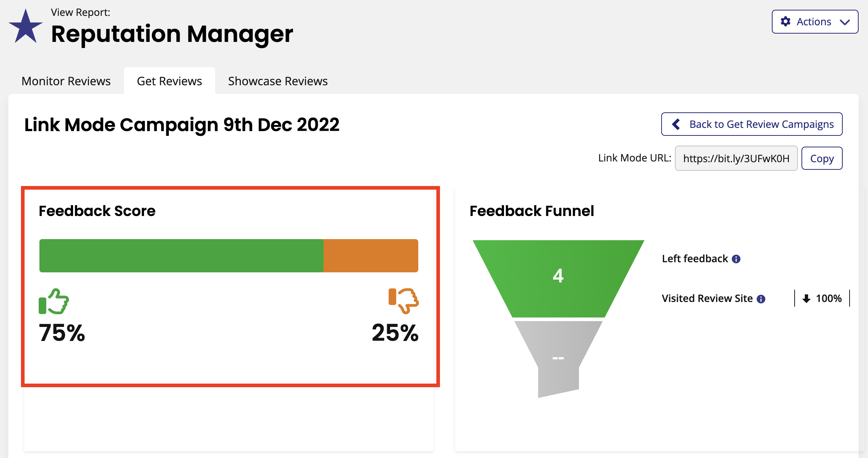The height and width of the screenshot is (458, 868).
Task: Expand the Actions dropdown chevron
Action: [845, 22]
